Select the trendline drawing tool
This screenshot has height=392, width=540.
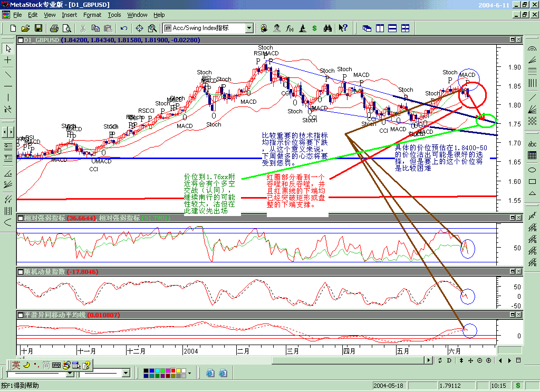(8, 73)
